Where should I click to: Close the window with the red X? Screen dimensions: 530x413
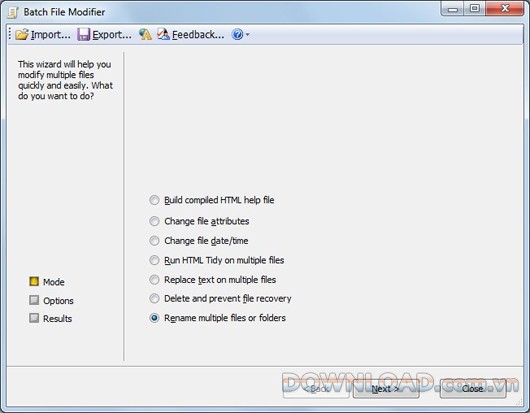point(505,8)
